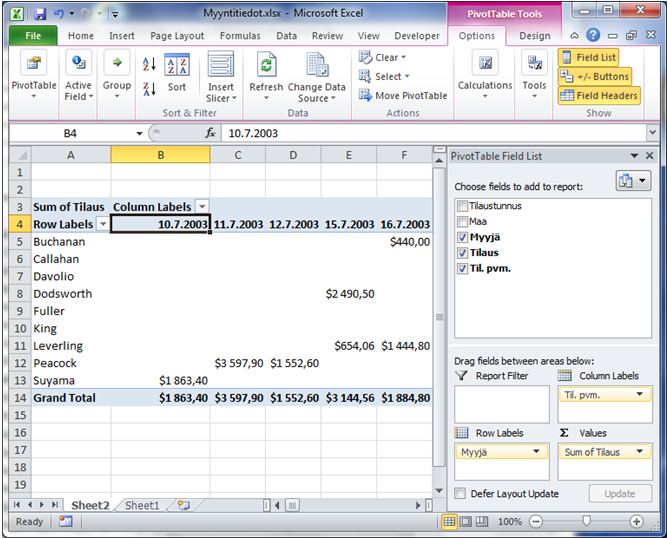Switch to the Sheet1 worksheet tab
The image size is (667, 538).
[141, 506]
